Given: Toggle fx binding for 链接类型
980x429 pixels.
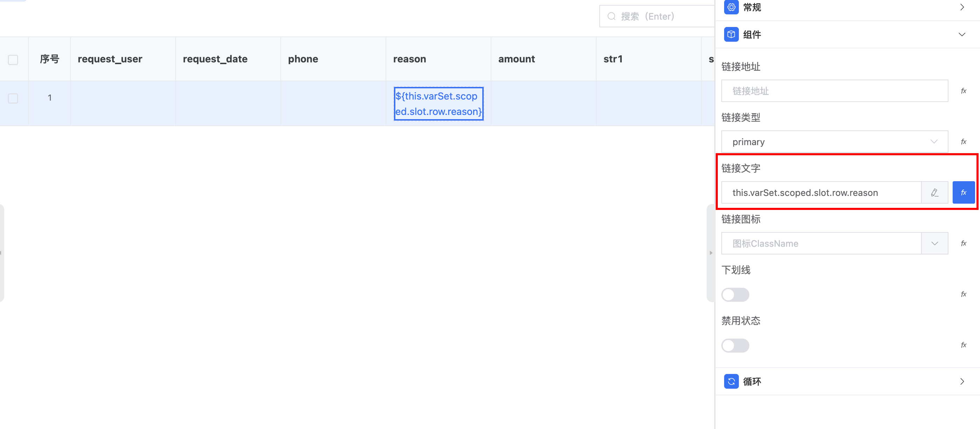Looking at the screenshot, I should tap(963, 142).
